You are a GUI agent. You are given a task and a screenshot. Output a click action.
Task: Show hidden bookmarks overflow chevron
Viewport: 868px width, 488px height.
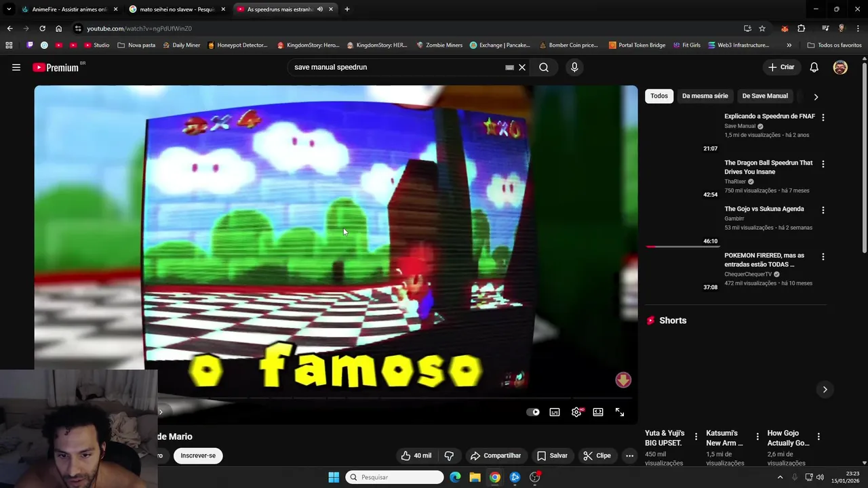tap(789, 45)
